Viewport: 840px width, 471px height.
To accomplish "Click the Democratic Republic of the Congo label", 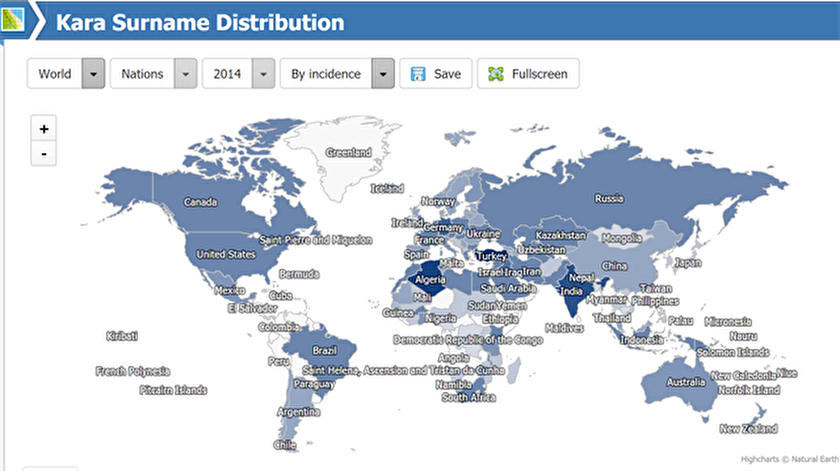I will 468,340.
